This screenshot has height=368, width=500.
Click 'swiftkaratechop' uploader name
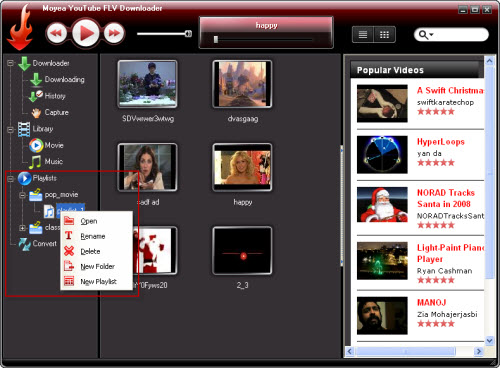click(445, 102)
